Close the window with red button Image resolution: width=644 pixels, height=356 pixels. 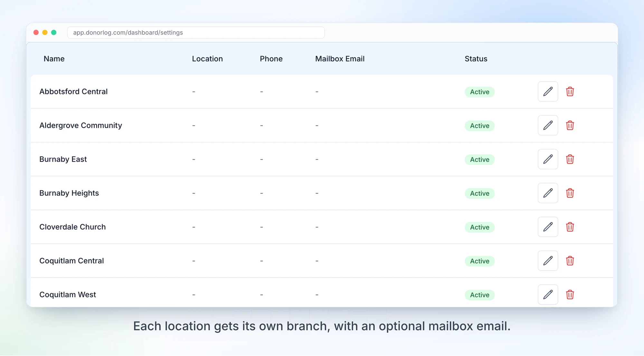36,33
